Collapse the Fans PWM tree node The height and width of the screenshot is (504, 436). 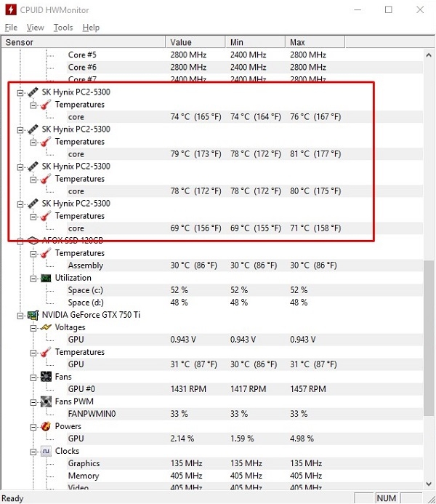(x=33, y=401)
